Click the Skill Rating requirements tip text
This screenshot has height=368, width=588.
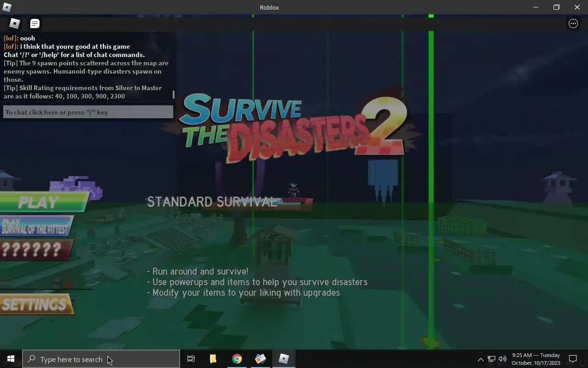tap(83, 92)
